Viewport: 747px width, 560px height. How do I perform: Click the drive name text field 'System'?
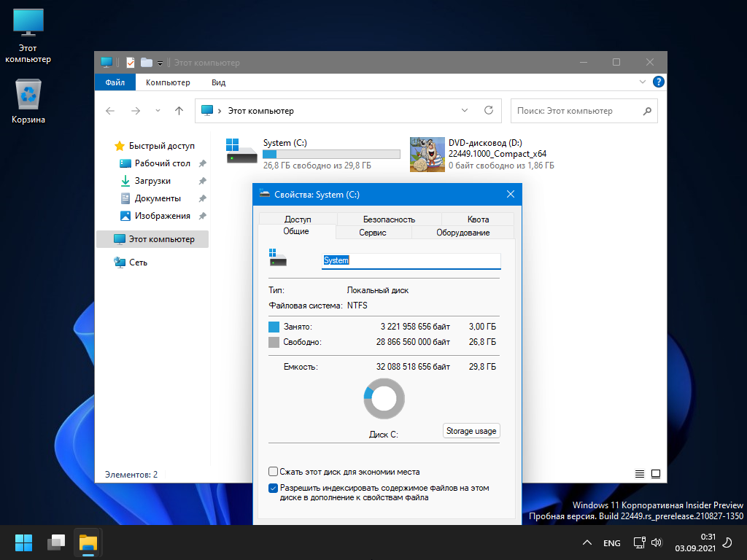(x=411, y=260)
